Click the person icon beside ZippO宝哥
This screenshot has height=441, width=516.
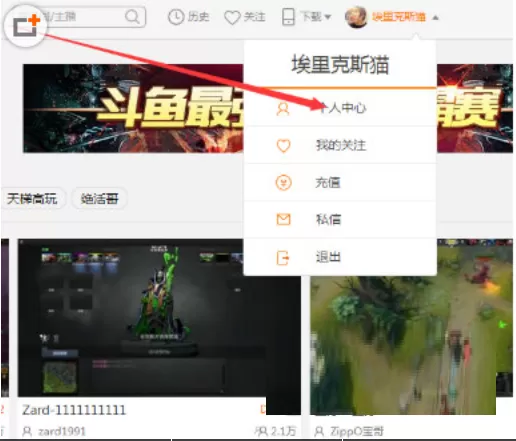coord(319,431)
